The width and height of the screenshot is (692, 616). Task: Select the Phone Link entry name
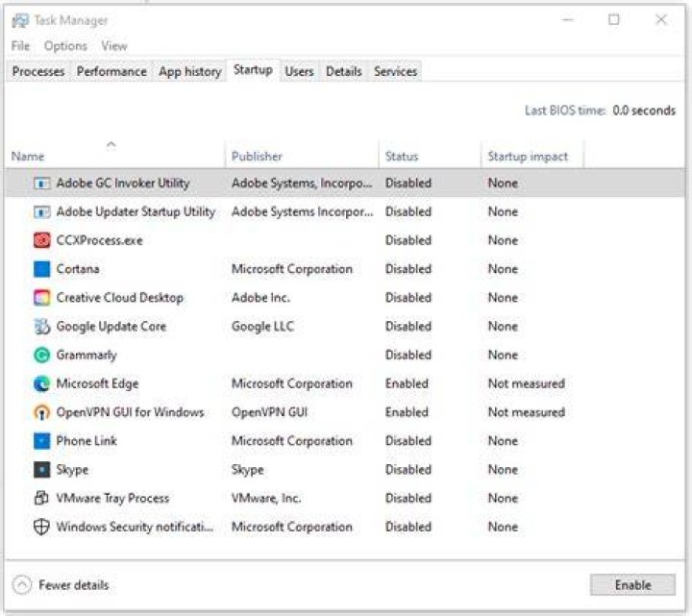click(86, 441)
